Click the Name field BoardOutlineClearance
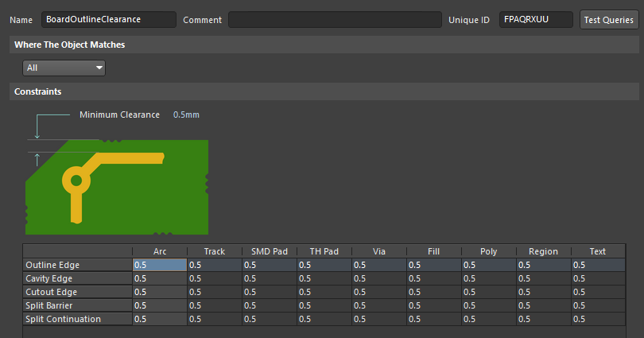Screen dimensions: 644x338 coord(109,20)
